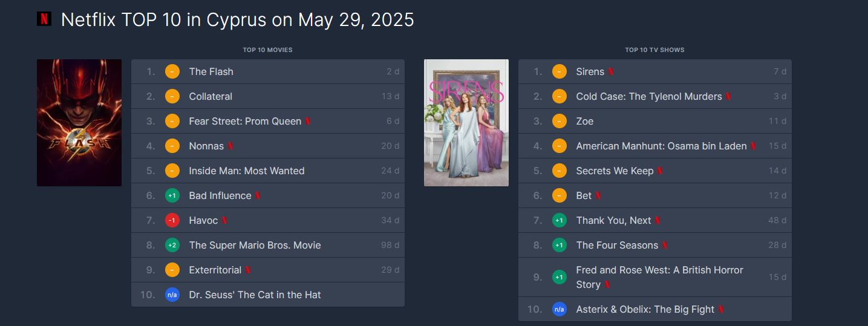The image size is (868, 326).
Task: Open the Sirens TV show poster
Action: pos(466,123)
